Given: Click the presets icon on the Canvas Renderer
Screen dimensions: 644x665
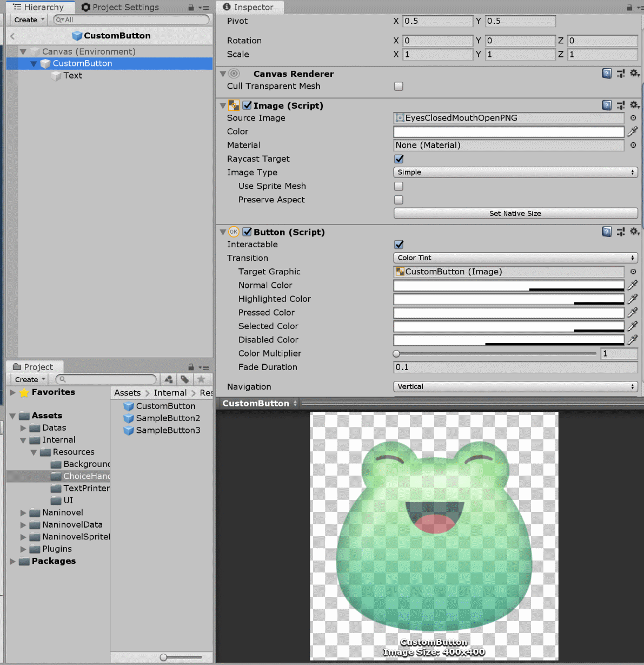Looking at the screenshot, I should (x=621, y=73).
